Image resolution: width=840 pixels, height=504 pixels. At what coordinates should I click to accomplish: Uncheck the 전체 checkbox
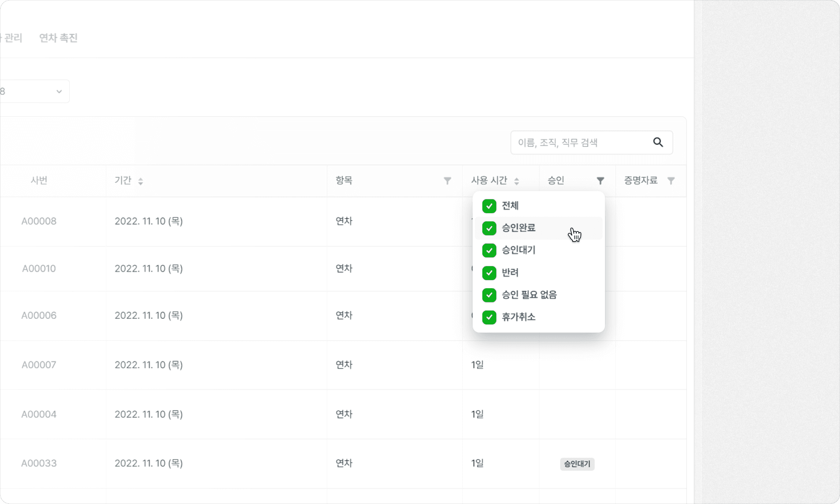point(489,206)
